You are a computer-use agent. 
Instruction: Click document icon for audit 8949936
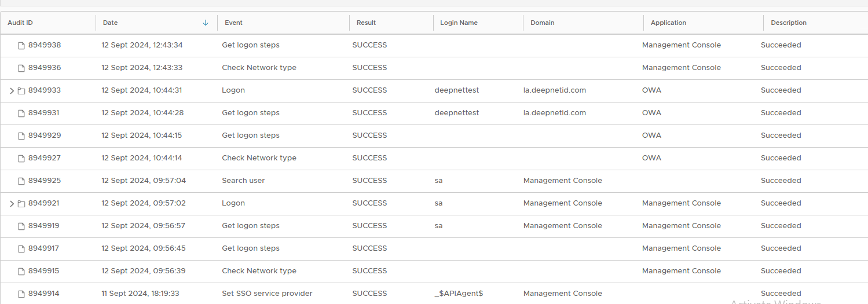click(21, 68)
